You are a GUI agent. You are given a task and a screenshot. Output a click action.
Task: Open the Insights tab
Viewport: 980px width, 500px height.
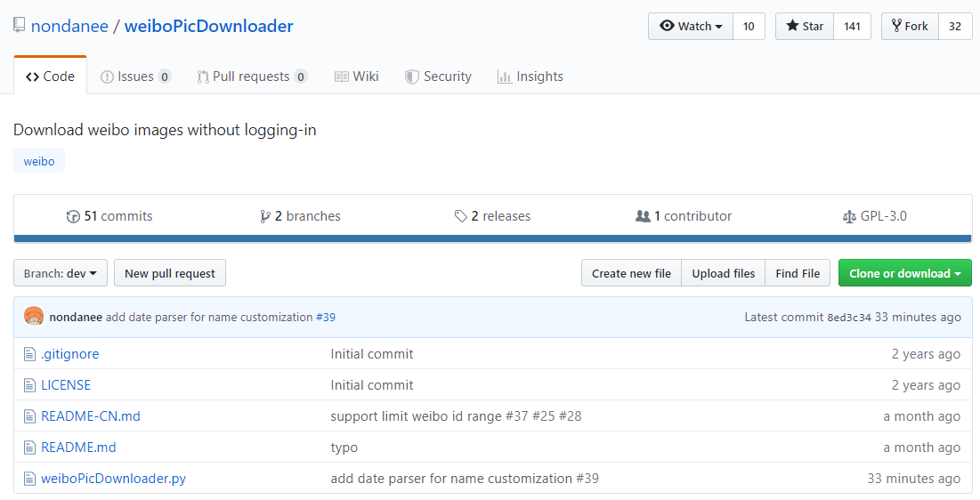pos(530,77)
